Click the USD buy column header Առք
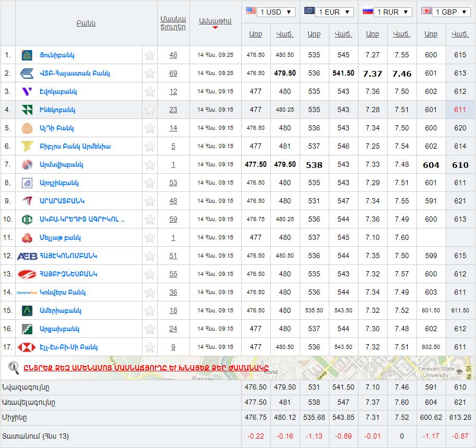This screenshot has height=448, width=476. 255,34
